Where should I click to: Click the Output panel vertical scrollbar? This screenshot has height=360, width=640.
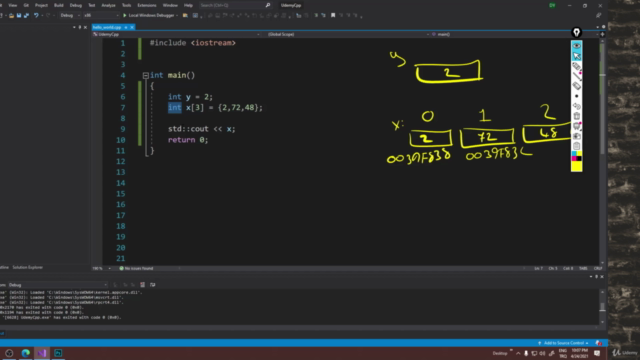pos(602,307)
